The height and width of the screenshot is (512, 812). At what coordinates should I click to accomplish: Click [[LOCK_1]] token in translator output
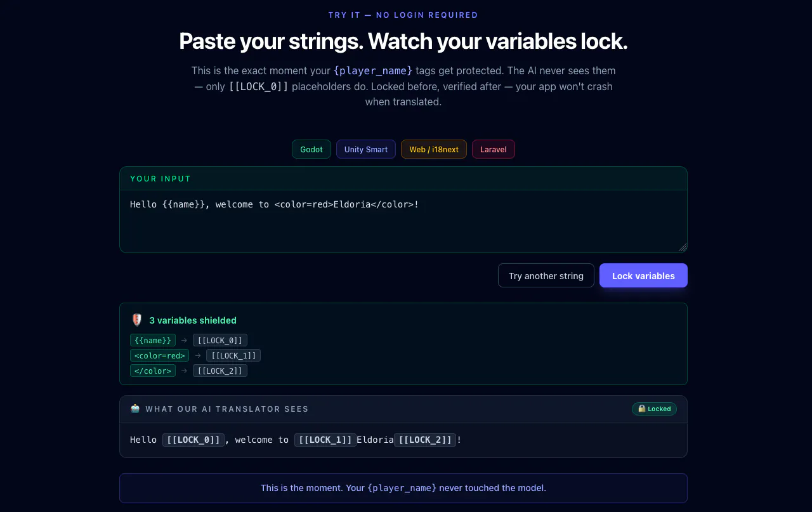pos(325,440)
